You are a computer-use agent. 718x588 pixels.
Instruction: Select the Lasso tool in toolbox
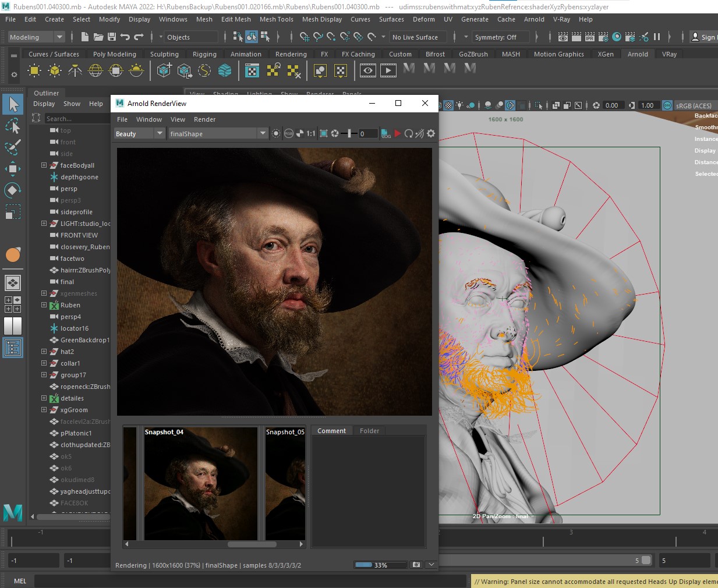[12, 126]
